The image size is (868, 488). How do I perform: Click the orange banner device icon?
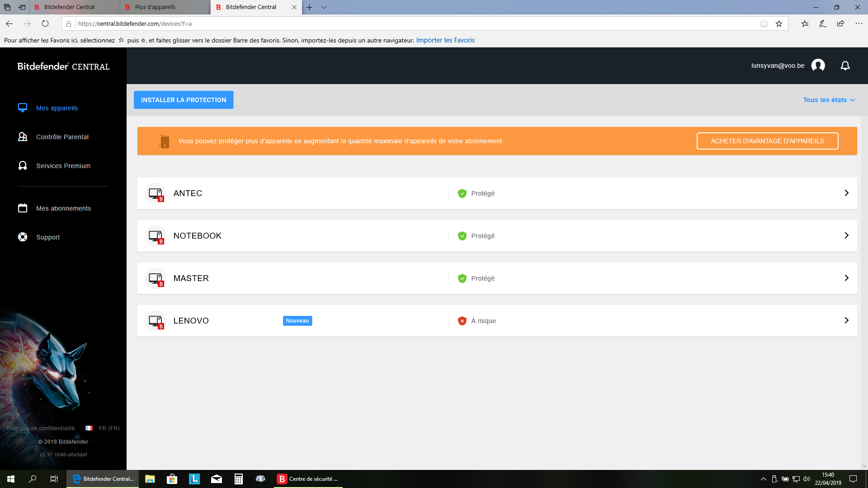[164, 141]
